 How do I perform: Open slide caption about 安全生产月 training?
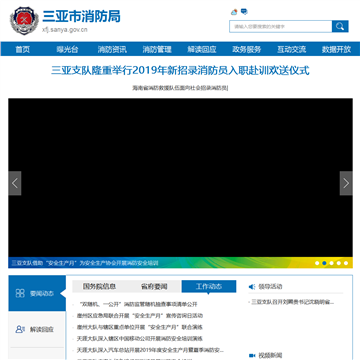click(x=85, y=263)
